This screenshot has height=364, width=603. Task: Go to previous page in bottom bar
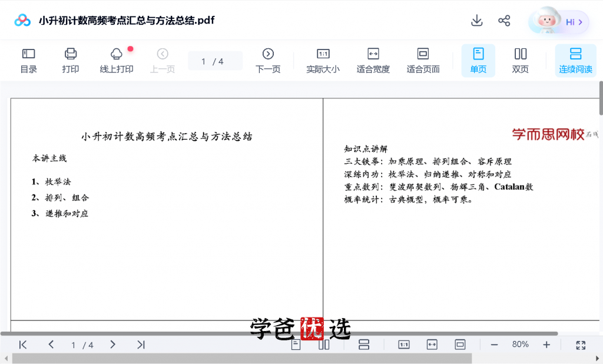click(51, 345)
